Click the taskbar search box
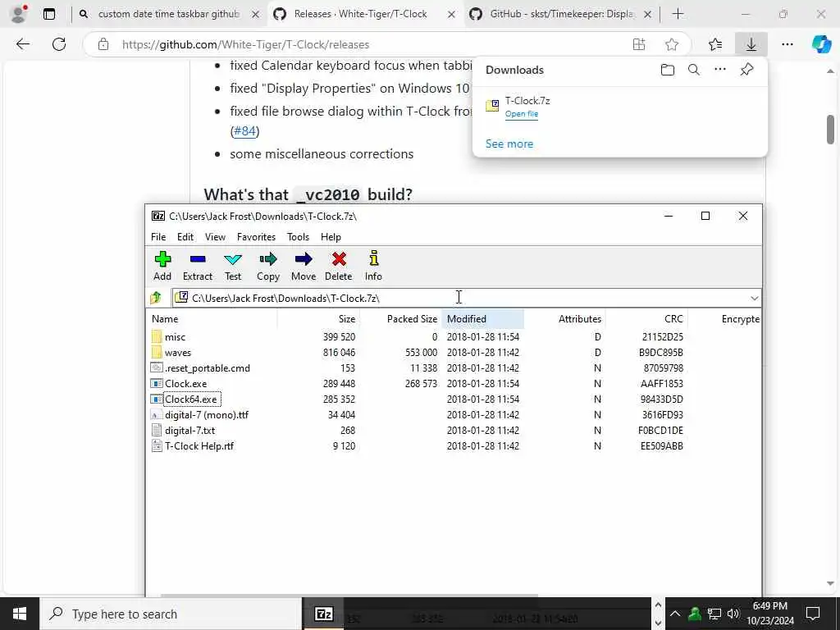This screenshot has width=840, height=630. [171, 614]
